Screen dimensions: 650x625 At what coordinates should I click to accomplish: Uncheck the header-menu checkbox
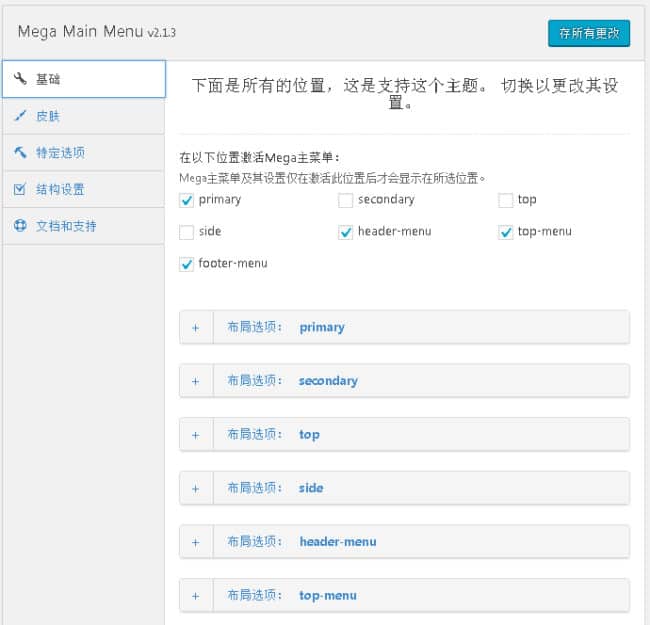tap(345, 232)
